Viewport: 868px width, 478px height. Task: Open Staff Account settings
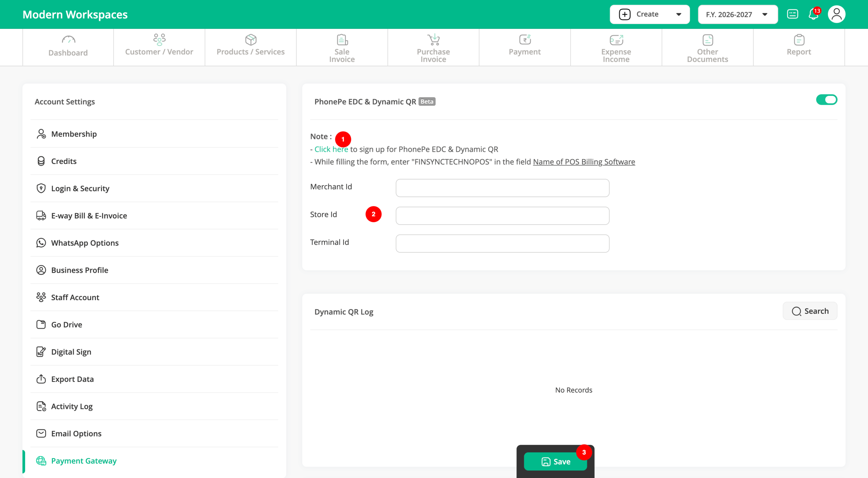(x=154, y=297)
